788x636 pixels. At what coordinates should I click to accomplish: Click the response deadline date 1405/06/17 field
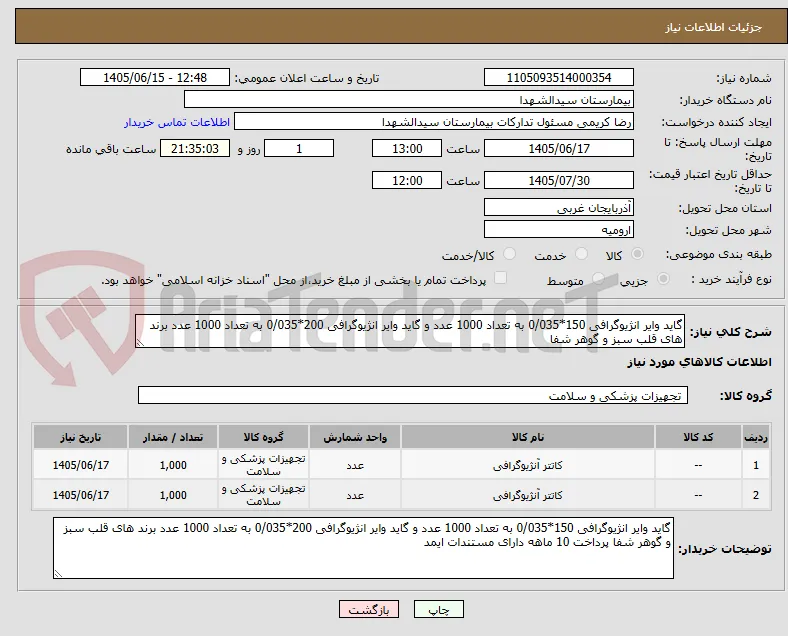pyautogui.click(x=559, y=149)
